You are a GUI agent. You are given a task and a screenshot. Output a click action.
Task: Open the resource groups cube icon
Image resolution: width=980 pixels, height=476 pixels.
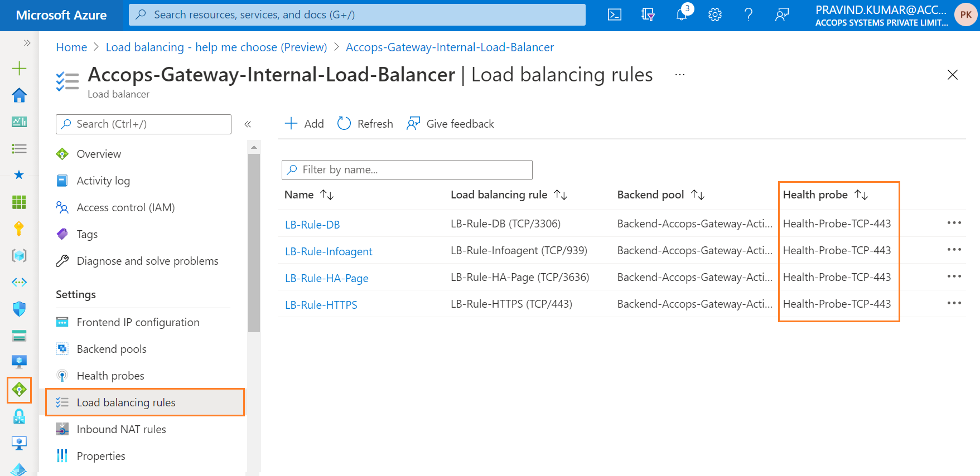click(x=19, y=255)
